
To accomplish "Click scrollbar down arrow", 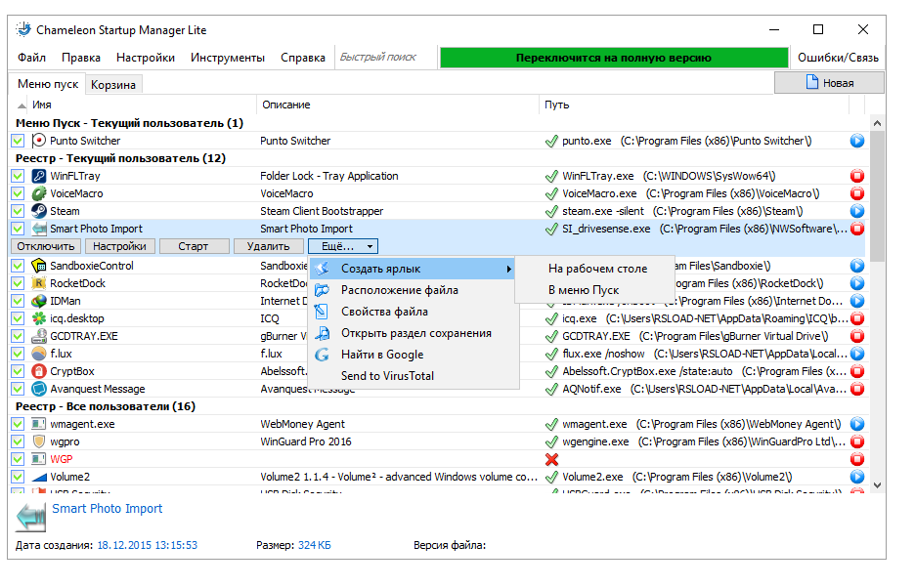I will (877, 484).
